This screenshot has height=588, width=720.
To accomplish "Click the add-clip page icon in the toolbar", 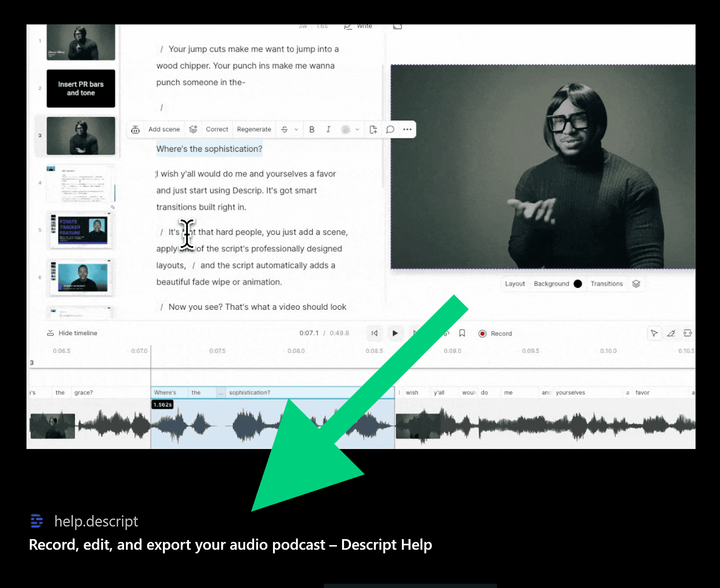I will [x=373, y=129].
